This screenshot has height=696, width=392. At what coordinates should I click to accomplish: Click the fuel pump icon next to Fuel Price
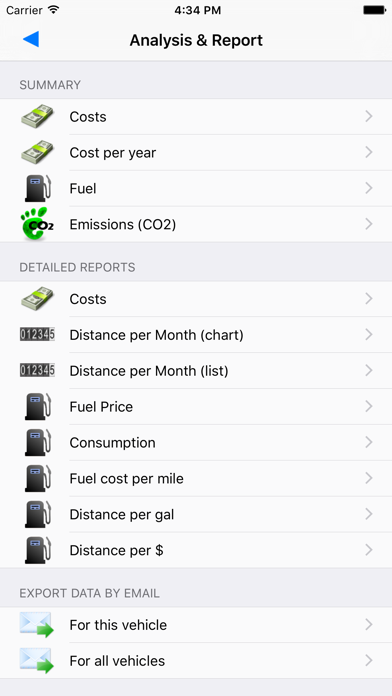click(37, 407)
